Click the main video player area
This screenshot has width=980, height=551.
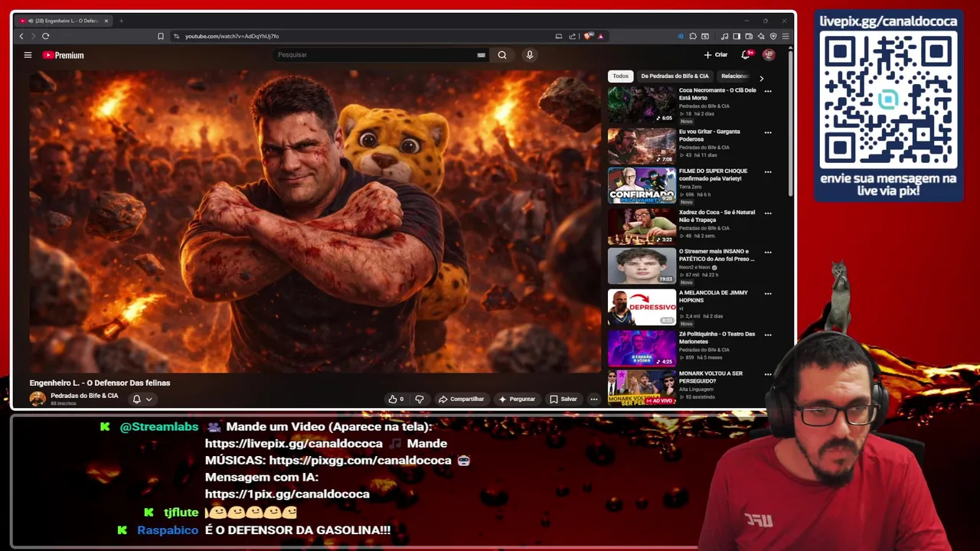click(315, 221)
